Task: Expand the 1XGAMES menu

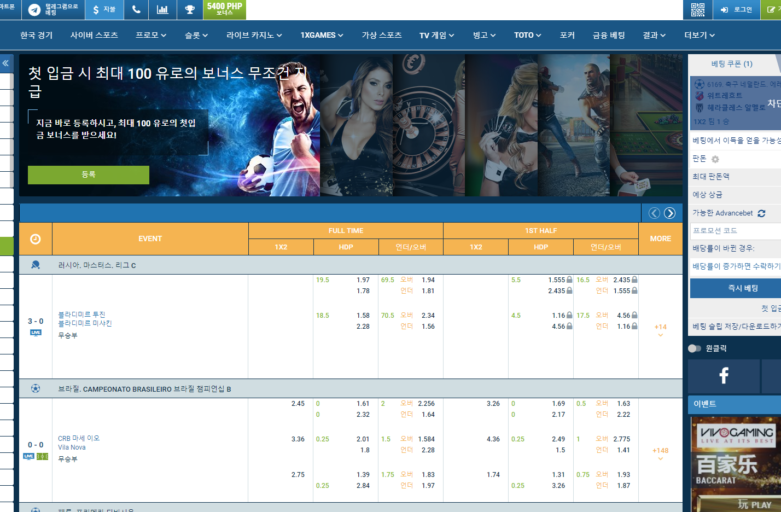Action: [x=322, y=35]
